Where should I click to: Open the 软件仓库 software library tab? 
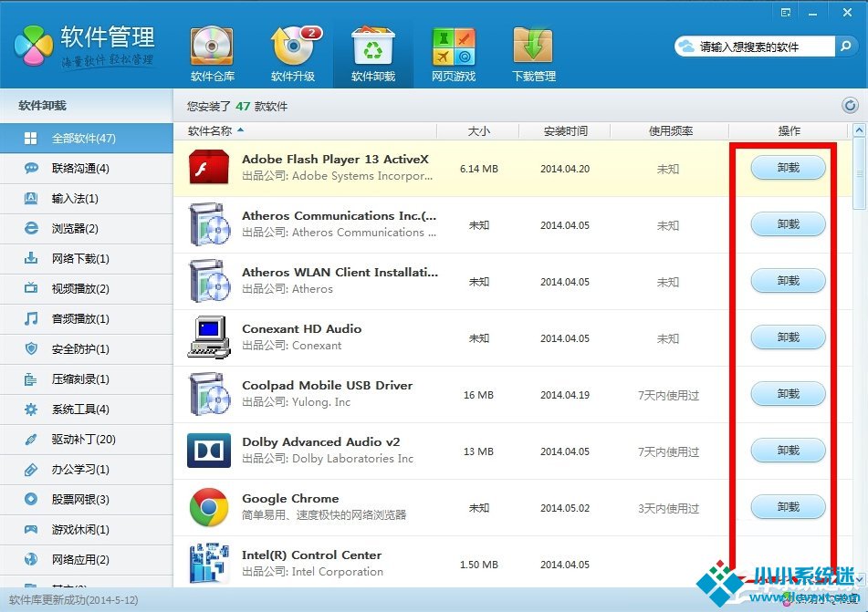212,54
